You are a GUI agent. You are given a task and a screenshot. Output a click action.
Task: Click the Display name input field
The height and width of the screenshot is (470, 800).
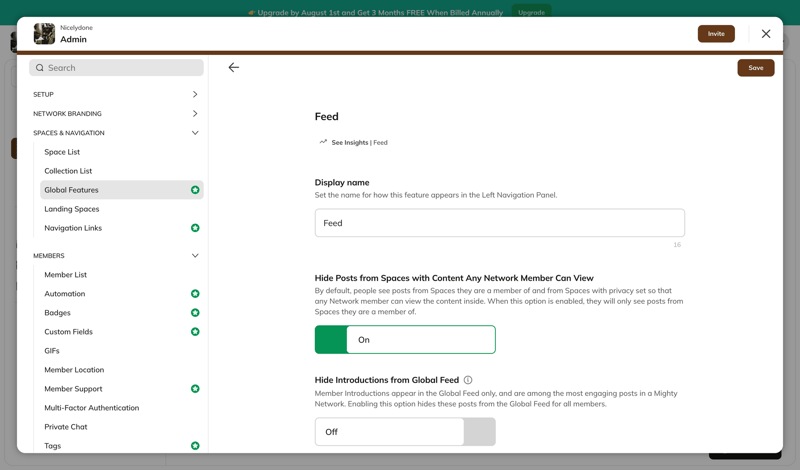coord(499,223)
